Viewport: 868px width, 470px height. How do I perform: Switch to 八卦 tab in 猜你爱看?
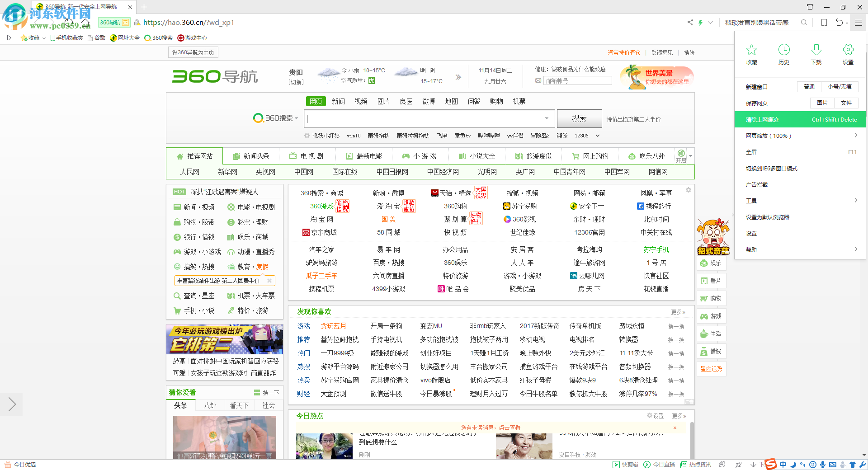coord(210,405)
